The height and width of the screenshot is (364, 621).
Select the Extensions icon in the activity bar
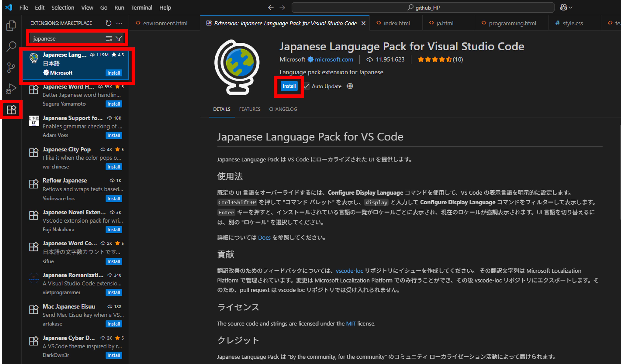point(12,109)
